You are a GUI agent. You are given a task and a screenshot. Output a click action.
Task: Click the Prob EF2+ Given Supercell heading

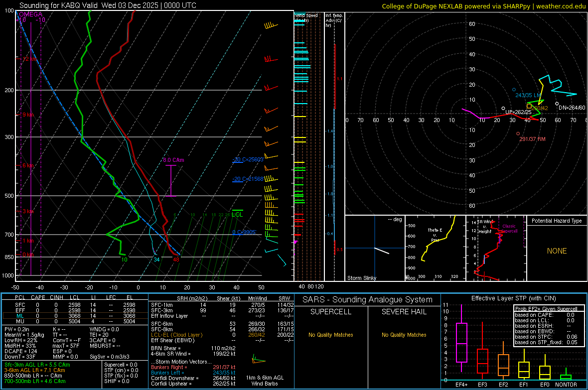(x=546, y=309)
